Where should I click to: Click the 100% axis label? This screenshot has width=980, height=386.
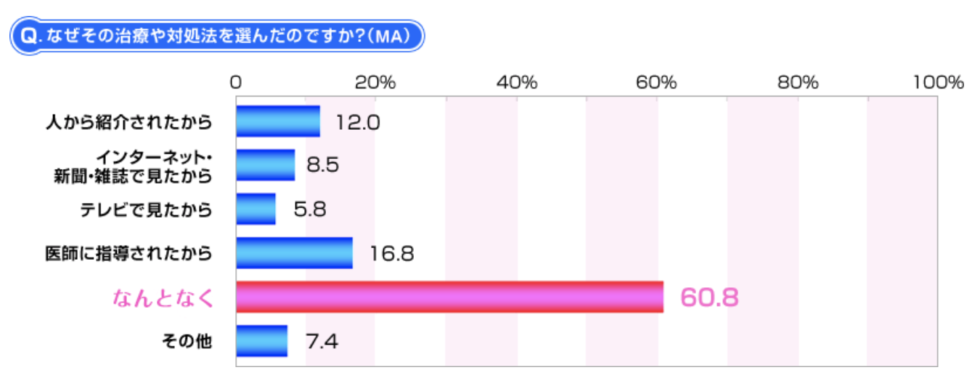[938, 82]
